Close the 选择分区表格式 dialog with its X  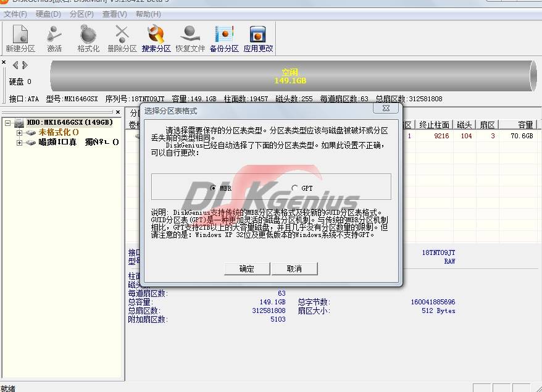(386, 108)
